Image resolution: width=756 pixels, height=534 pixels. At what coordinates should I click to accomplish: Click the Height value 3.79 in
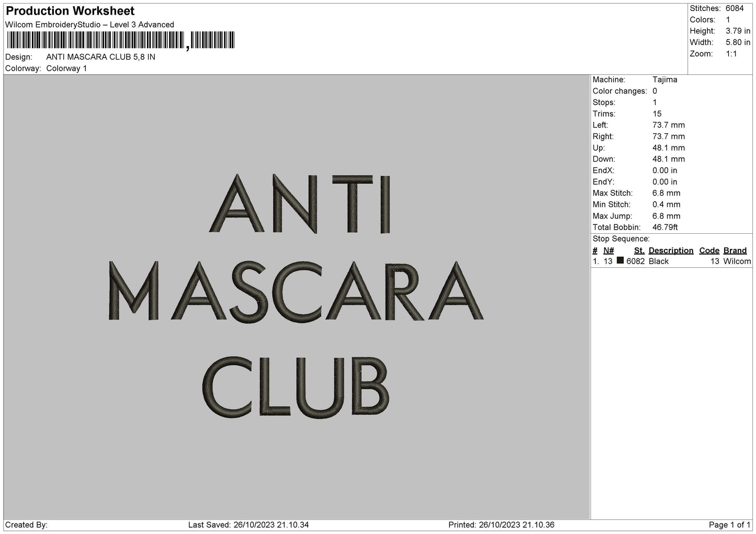(738, 31)
